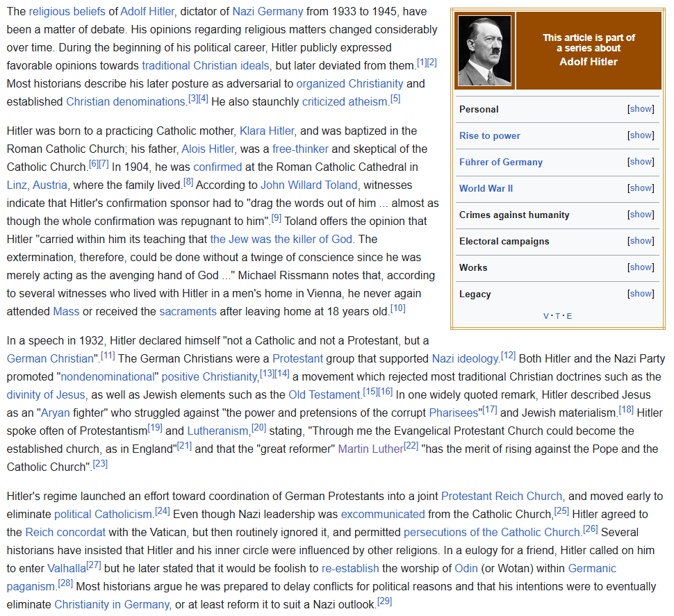Open the Christianity in Germany link
This screenshot has width=674, height=616.
point(112,604)
